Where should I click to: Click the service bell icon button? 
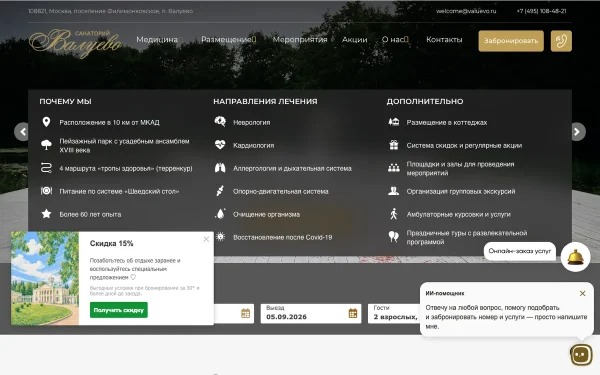coord(576,257)
